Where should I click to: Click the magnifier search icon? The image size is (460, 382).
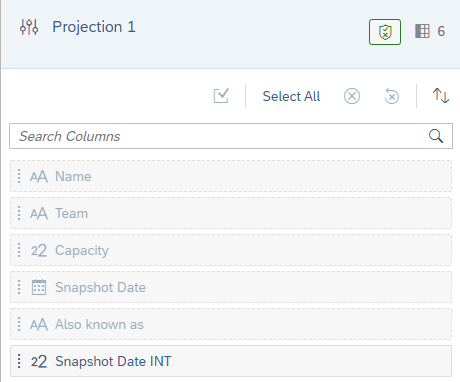[x=436, y=136]
